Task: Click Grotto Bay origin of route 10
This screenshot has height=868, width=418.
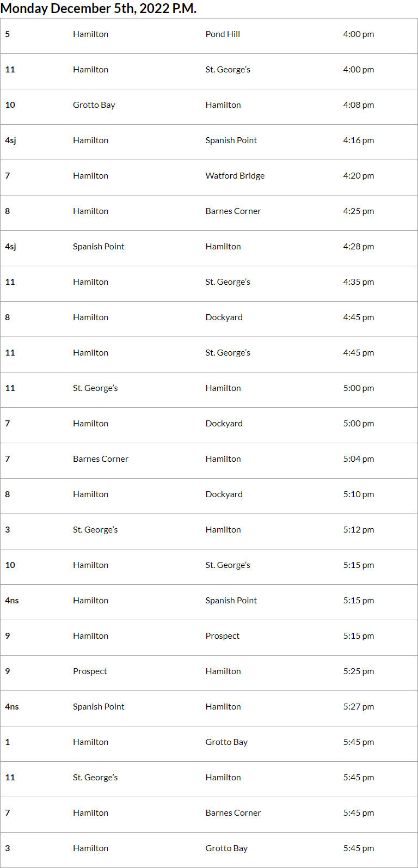Action: [x=94, y=105]
